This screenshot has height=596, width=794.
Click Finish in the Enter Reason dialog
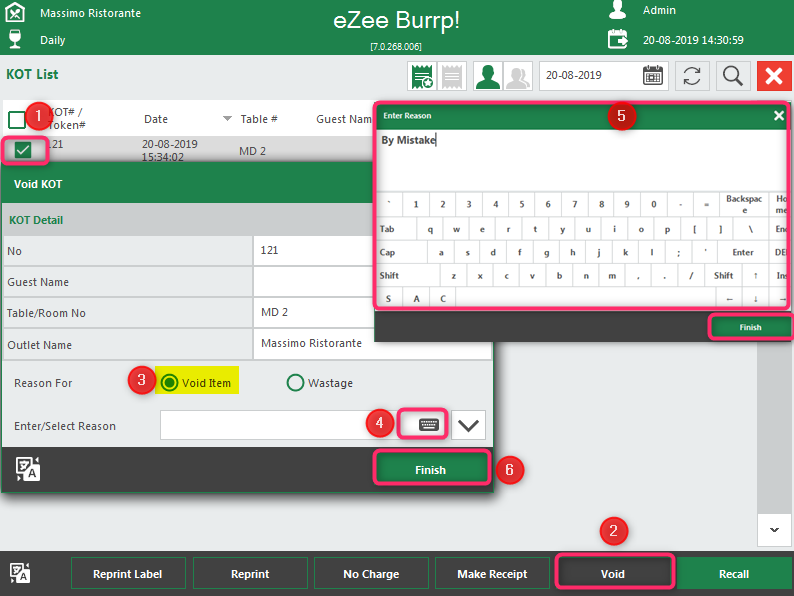[x=750, y=327]
